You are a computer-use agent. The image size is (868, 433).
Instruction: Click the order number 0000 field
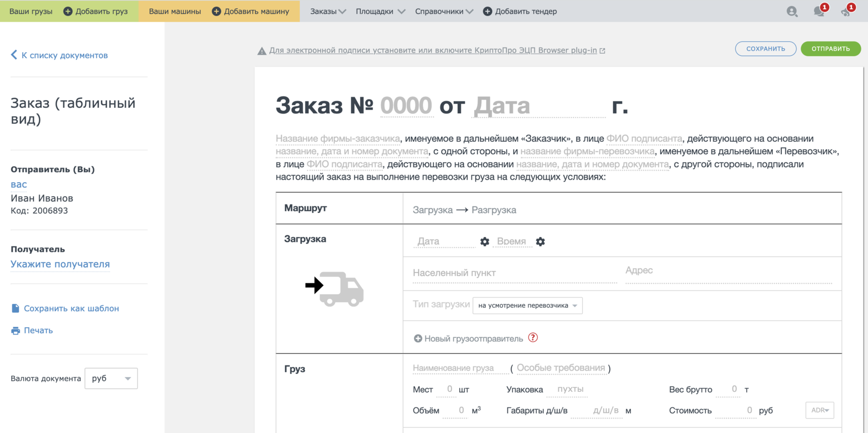coord(406,106)
